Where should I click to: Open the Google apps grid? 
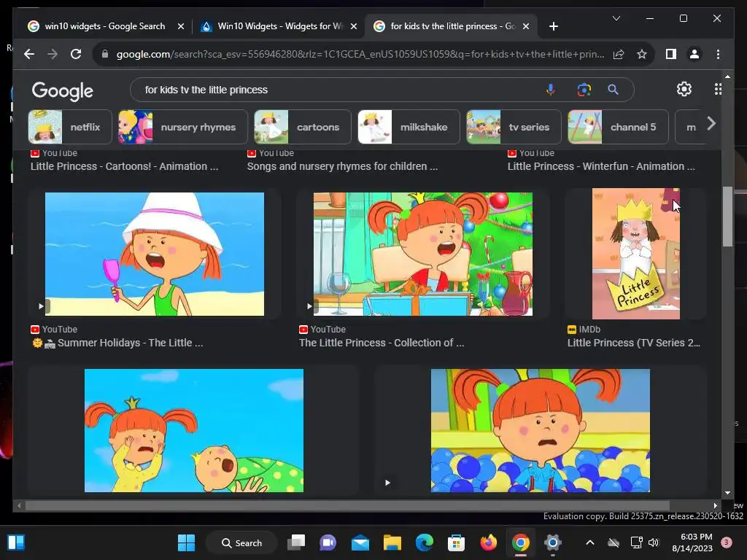point(718,89)
